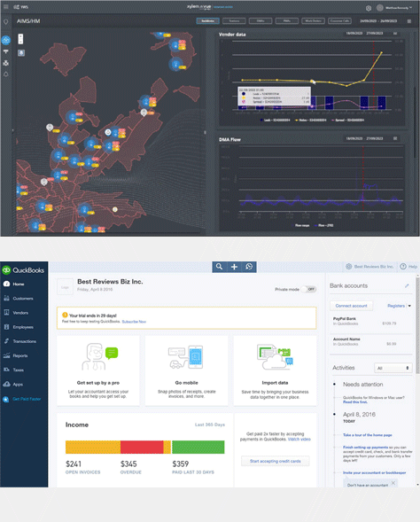Open Employees in QuickBooks sidebar

24,327
